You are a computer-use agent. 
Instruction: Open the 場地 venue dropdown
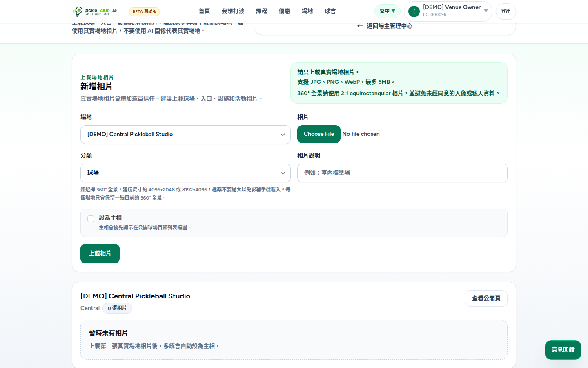click(x=185, y=135)
